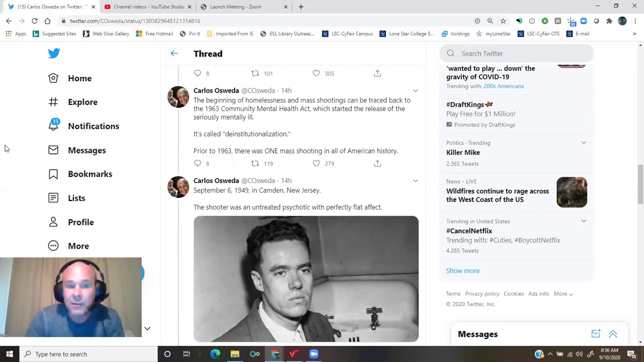Open Windows Start menu
This screenshot has width=644, height=362.
[10, 354]
